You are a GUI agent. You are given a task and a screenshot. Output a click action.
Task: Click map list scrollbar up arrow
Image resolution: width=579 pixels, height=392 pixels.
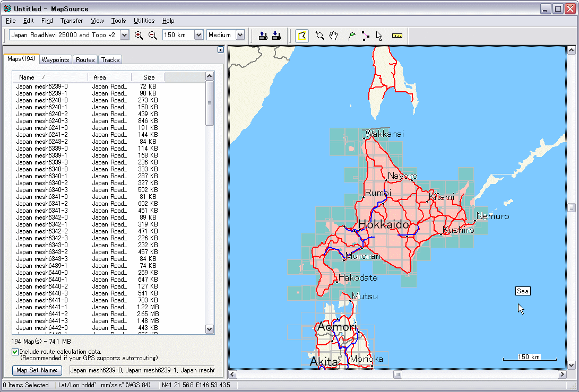click(x=210, y=76)
